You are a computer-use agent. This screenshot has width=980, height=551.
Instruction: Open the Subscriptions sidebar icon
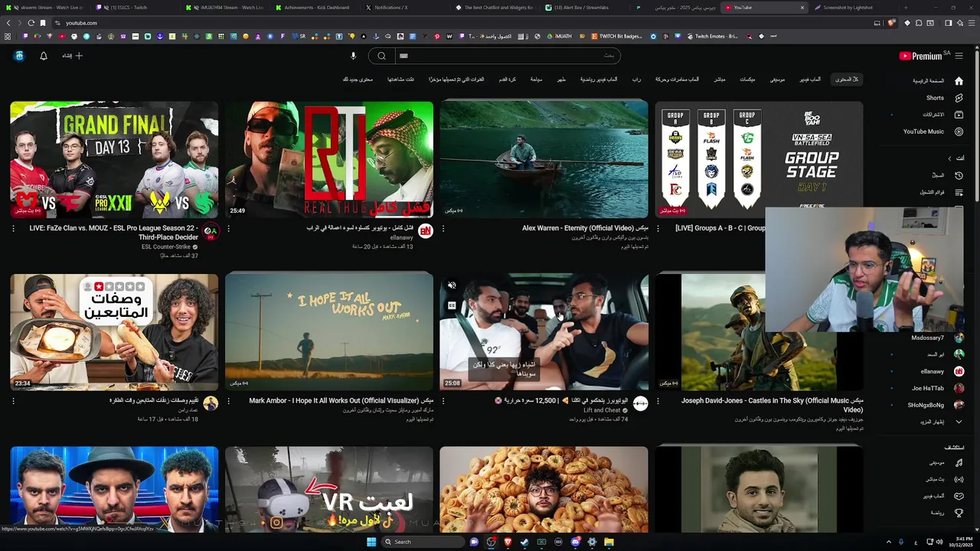tap(959, 115)
